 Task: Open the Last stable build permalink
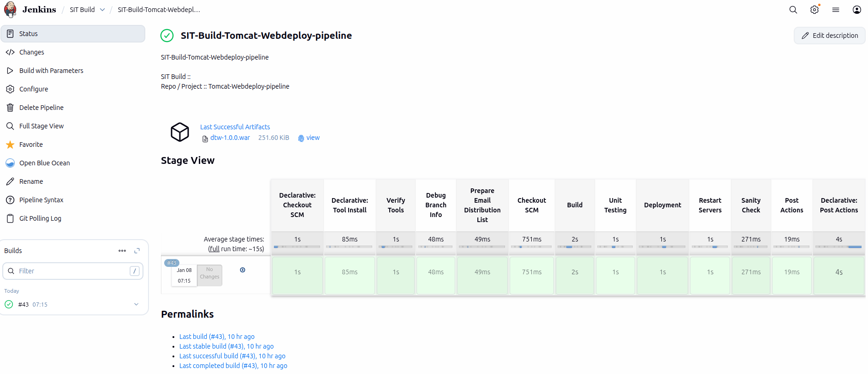[226, 346]
